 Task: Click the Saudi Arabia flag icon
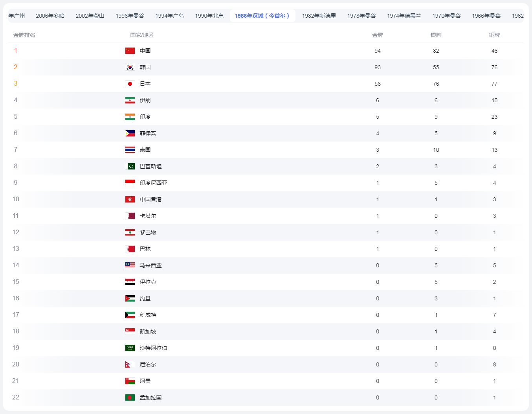[130, 348]
